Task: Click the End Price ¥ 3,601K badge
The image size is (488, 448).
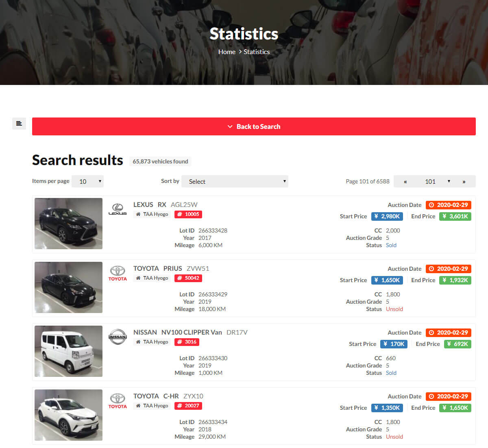Action: [x=455, y=216]
